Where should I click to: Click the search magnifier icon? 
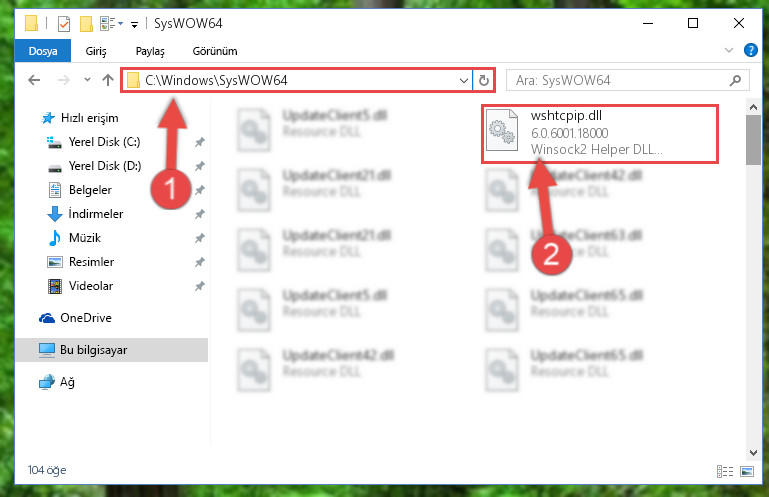point(735,80)
